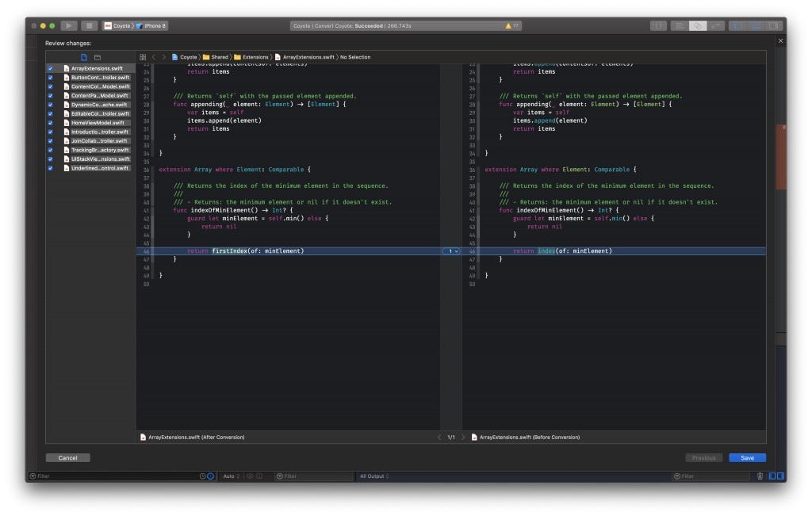This screenshot has width=812, height=516.
Task: Open the Auto variables view dropdown
Action: coord(231,476)
